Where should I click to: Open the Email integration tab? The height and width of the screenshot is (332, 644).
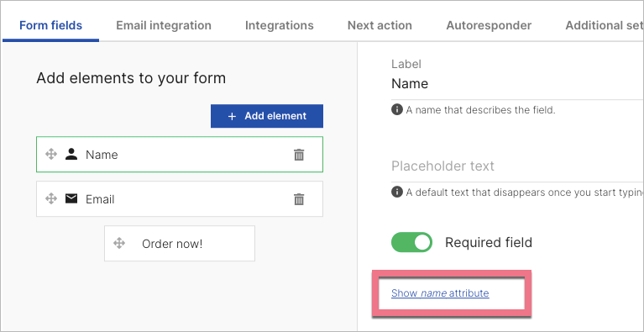(164, 25)
